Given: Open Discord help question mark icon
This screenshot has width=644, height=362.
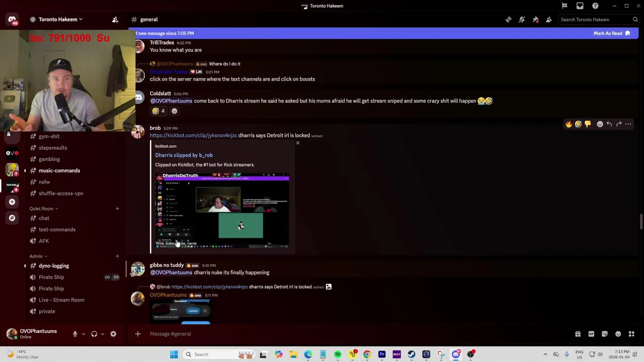Looking at the screenshot, I should tap(595, 6).
